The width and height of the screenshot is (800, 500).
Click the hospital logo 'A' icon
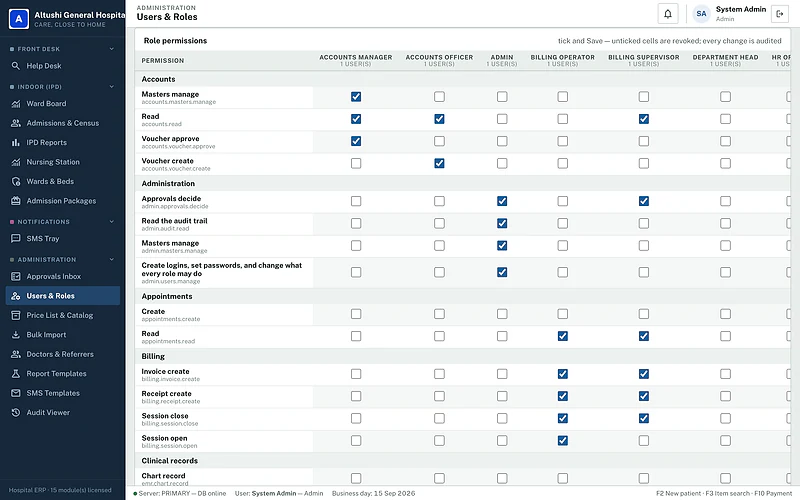point(19,19)
